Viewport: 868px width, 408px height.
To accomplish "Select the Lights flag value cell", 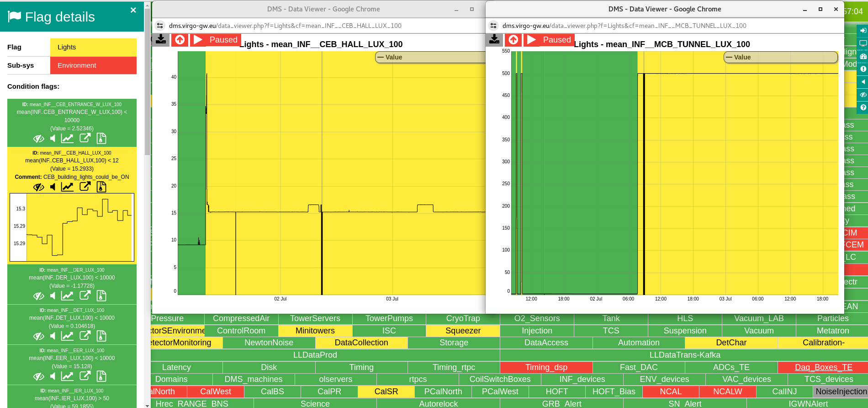I will tap(93, 47).
